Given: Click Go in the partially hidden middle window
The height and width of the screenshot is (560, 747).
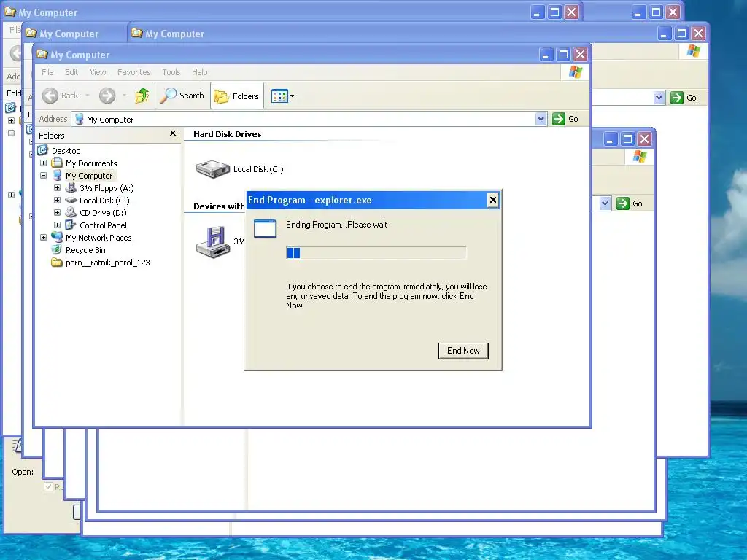Looking at the screenshot, I should pyautogui.click(x=630, y=203).
